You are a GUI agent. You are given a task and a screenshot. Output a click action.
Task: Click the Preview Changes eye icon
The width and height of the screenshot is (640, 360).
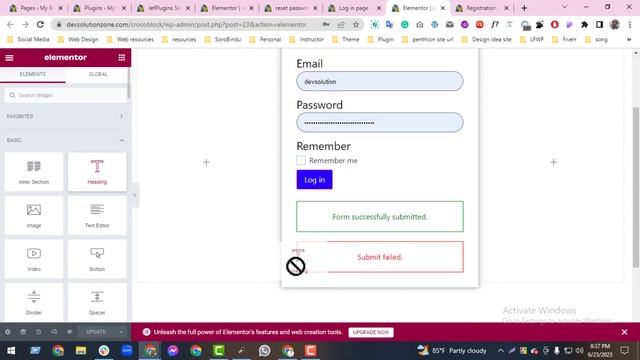[x=69, y=332]
